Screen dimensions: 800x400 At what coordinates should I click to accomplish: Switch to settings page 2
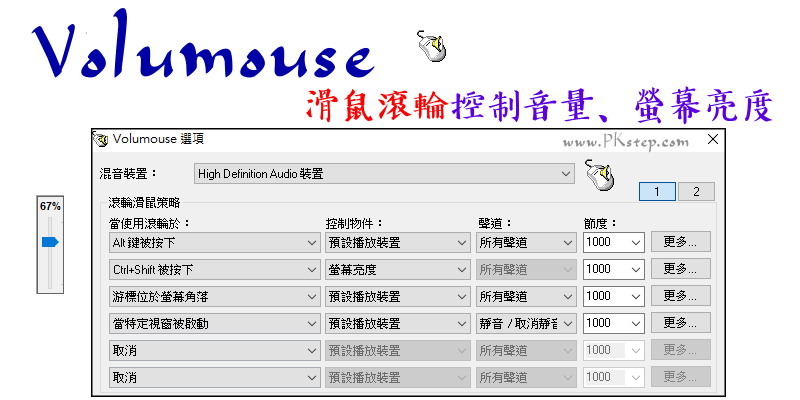696,192
